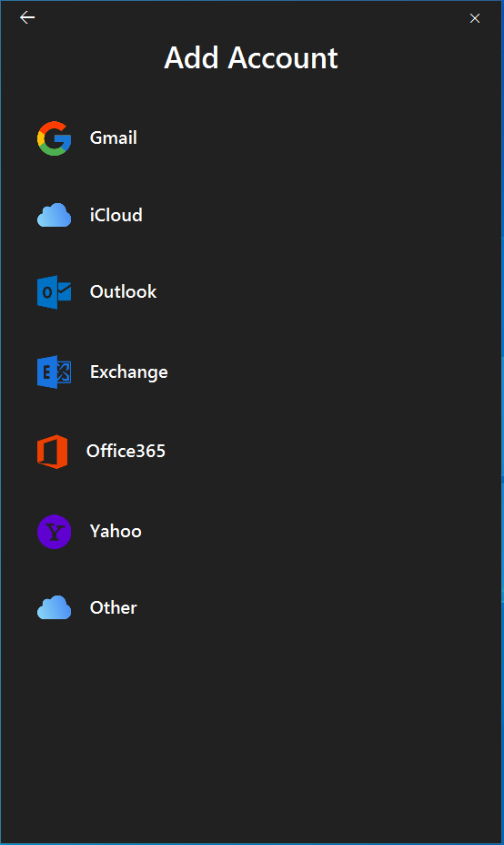The width and height of the screenshot is (504, 845).
Task: Click the Add Account heading
Action: coord(251,57)
